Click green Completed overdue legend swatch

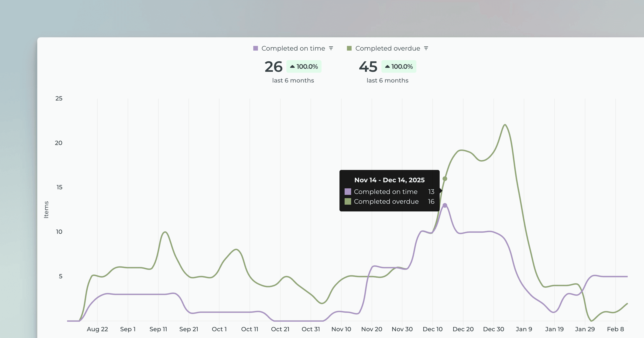(x=349, y=48)
